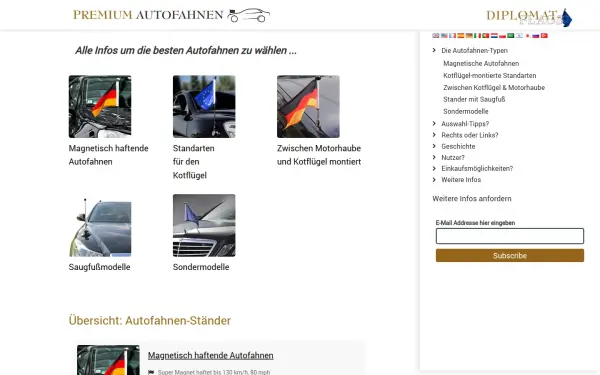Focus the E-Mail Adresse input field
600x375 pixels.
tap(510, 236)
